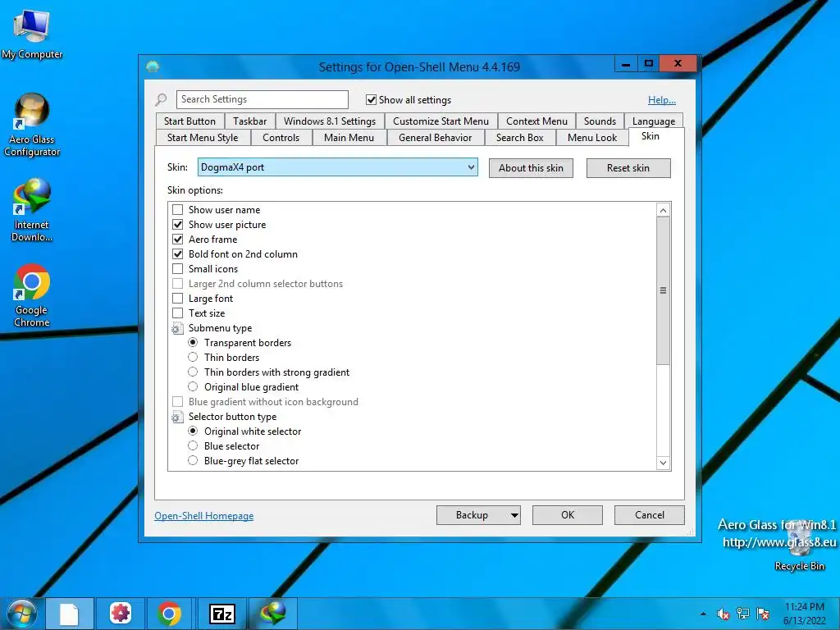This screenshot has height=630, width=840.
Task: Open the taskbar clock and date
Action: (805, 614)
